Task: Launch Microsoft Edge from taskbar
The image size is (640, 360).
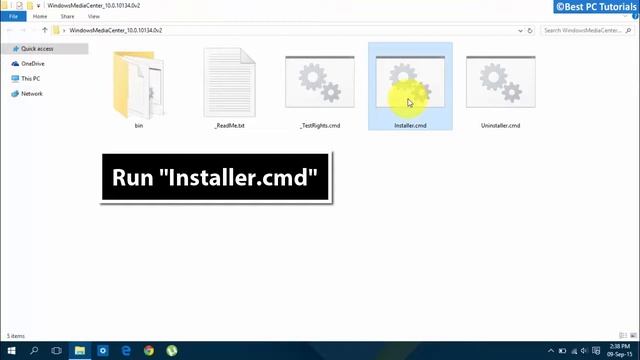Action: [x=126, y=351]
